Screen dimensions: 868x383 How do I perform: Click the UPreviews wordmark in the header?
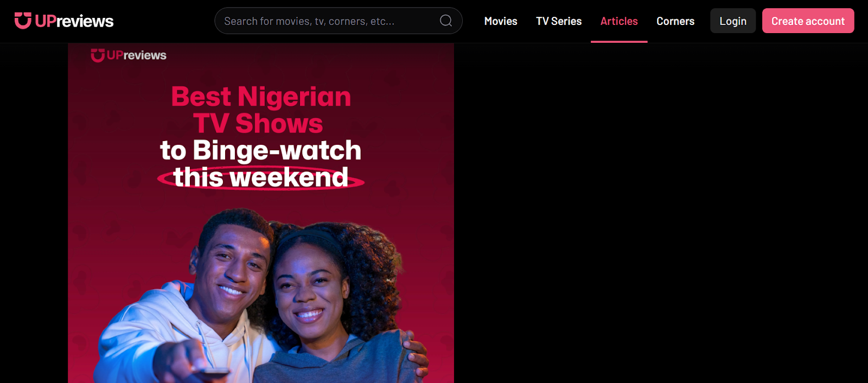coord(74,21)
